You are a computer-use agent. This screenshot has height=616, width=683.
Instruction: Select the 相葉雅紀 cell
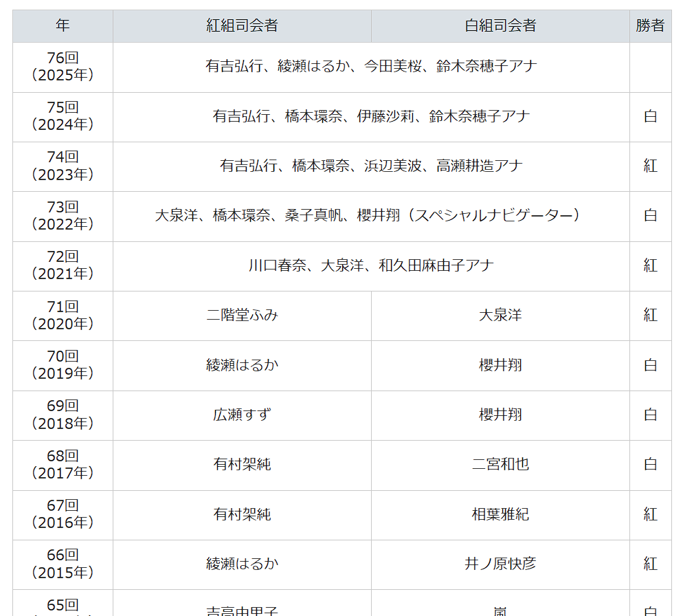point(500,514)
